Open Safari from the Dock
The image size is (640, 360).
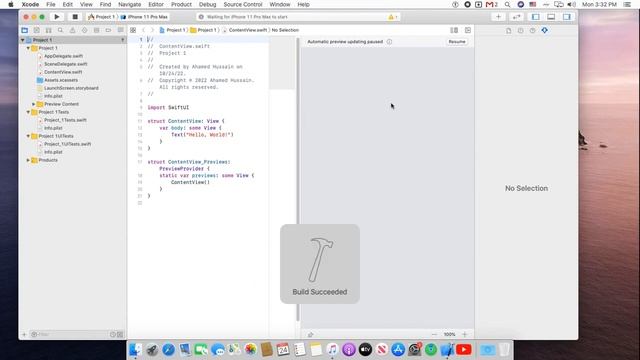(x=168, y=349)
